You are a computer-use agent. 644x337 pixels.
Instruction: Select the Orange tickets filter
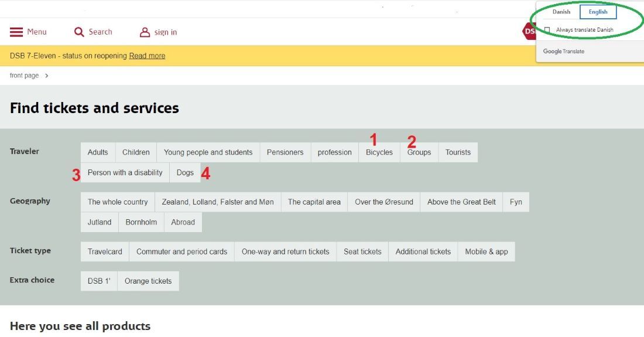[148, 281]
